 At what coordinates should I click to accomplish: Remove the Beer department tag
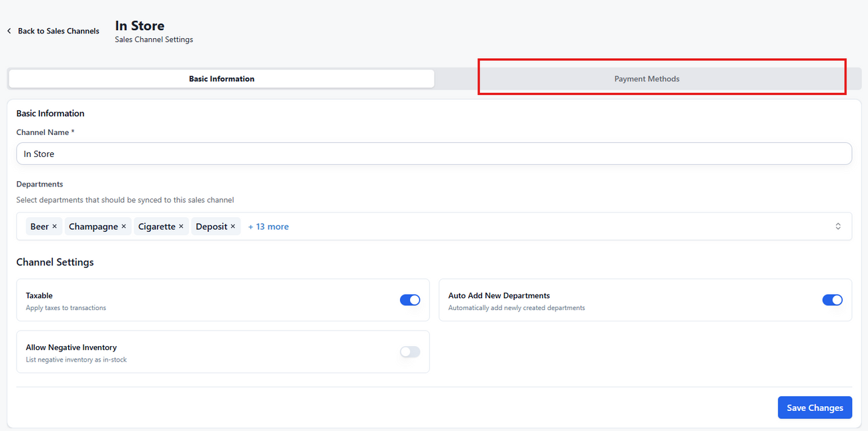click(x=56, y=226)
